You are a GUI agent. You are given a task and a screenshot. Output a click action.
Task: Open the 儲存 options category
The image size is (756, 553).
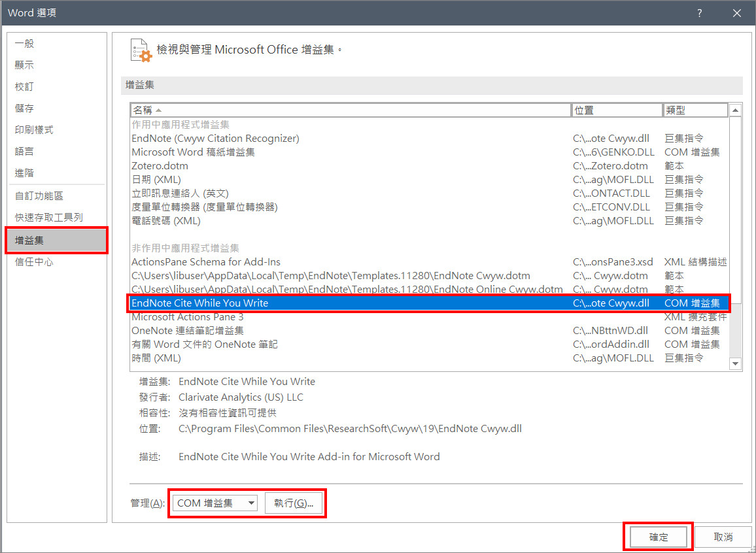57,109
